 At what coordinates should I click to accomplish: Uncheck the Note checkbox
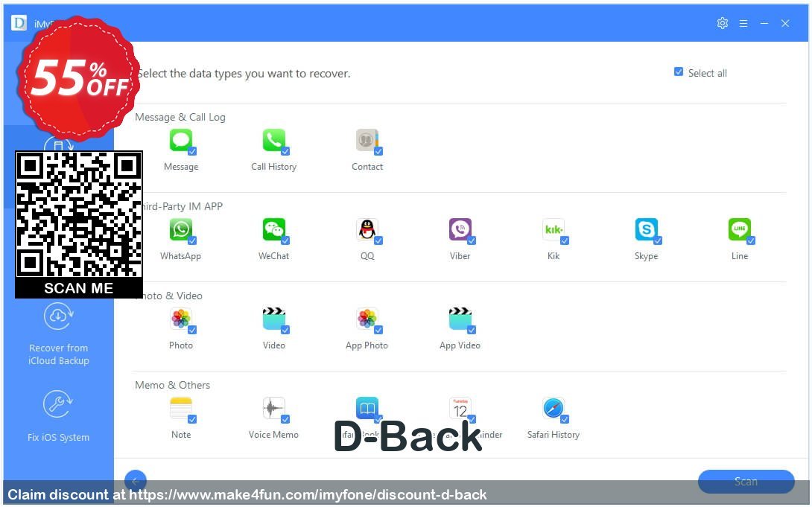click(x=192, y=420)
